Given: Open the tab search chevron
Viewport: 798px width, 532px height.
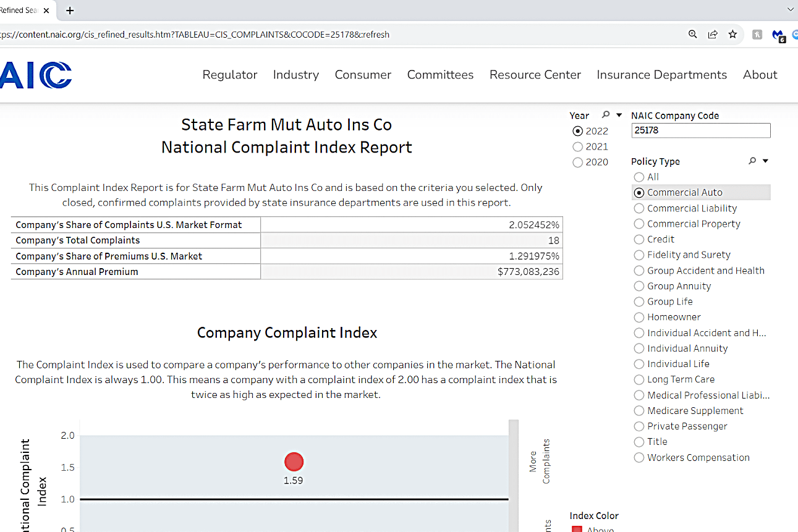Looking at the screenshot, I should 791,10.
